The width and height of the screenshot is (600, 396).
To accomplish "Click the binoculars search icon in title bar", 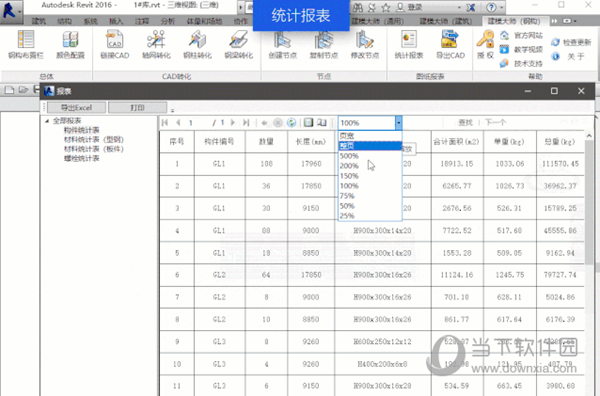I will 358,7.
